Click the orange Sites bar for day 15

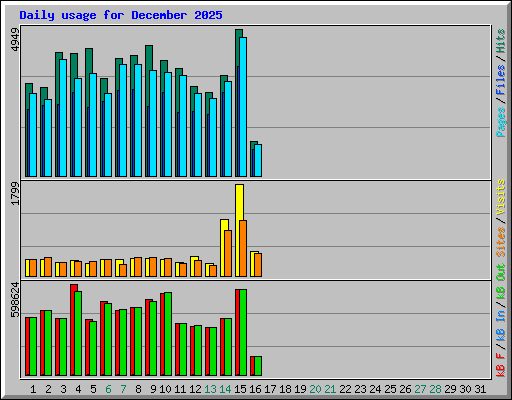243,248
